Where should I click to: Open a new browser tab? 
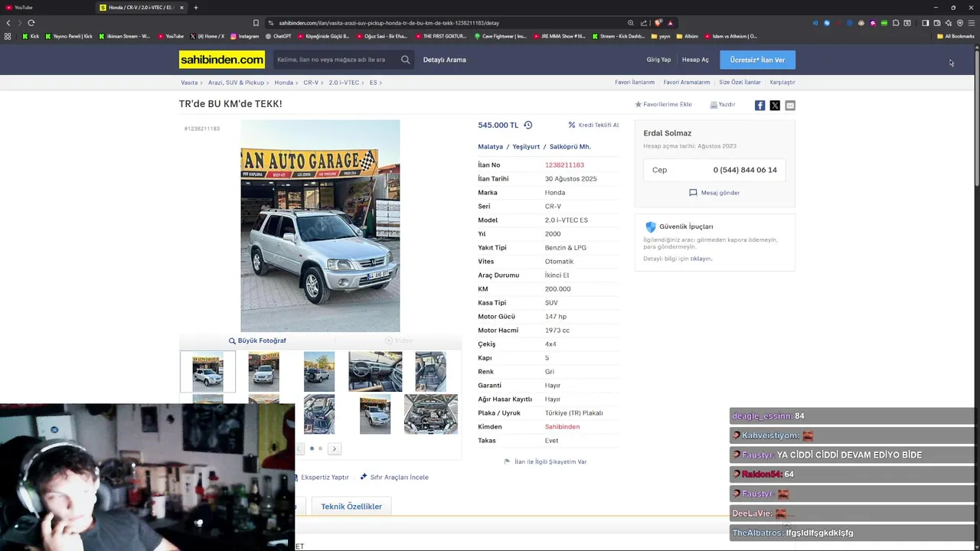pyautogui.click(x=195, y=8)
